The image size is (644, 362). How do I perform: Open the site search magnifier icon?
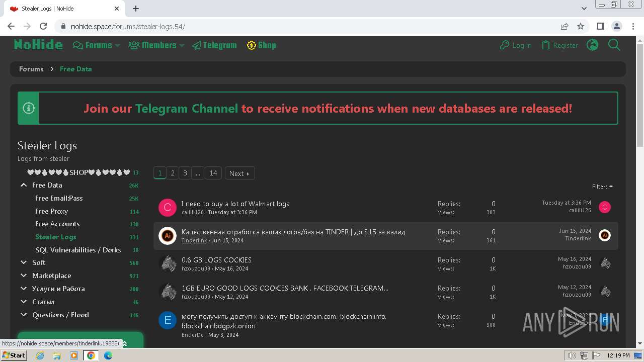614,45
